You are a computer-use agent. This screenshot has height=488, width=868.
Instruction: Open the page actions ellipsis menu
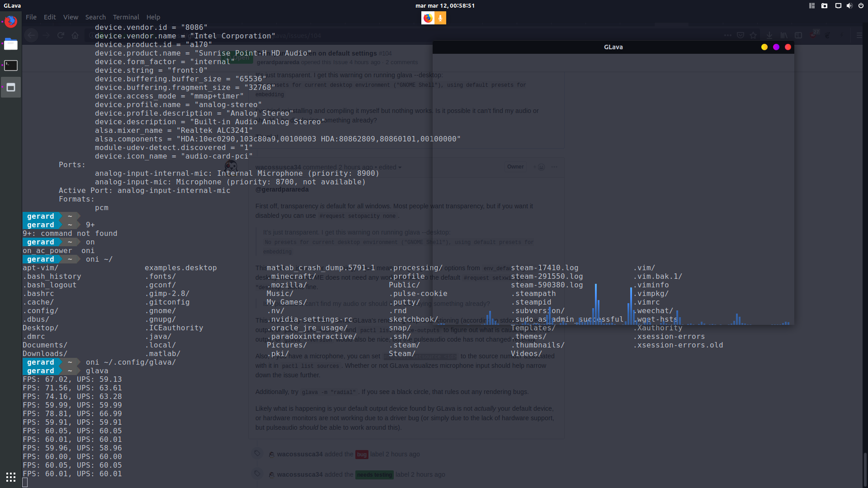pos(727,35)
